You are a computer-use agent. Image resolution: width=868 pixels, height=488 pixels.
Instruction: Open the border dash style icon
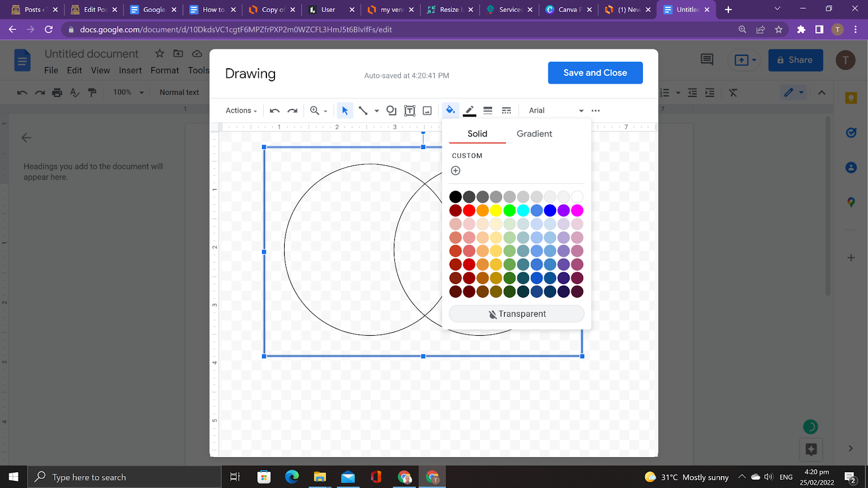[506, 111]
